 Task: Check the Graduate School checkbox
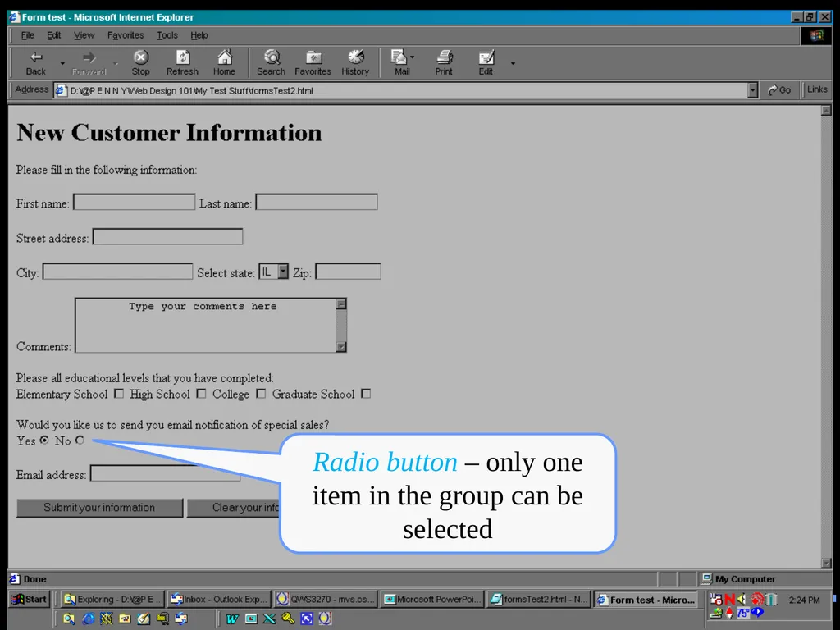tap(366, 394)
